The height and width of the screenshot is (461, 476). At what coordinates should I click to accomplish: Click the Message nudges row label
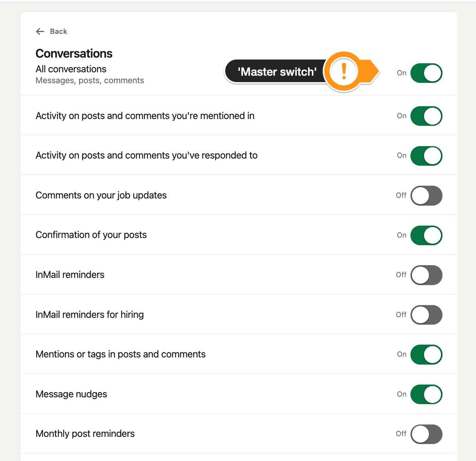(72, 394)
